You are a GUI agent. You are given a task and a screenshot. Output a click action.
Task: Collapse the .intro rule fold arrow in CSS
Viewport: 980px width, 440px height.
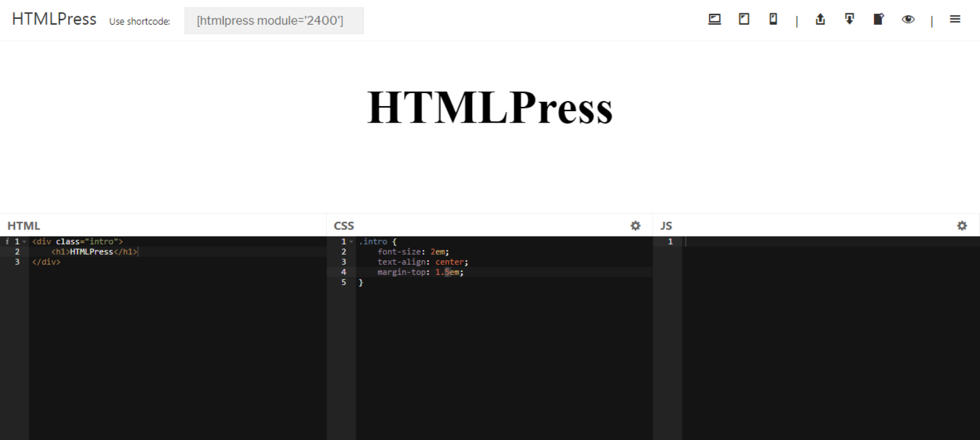pos(351,242)
